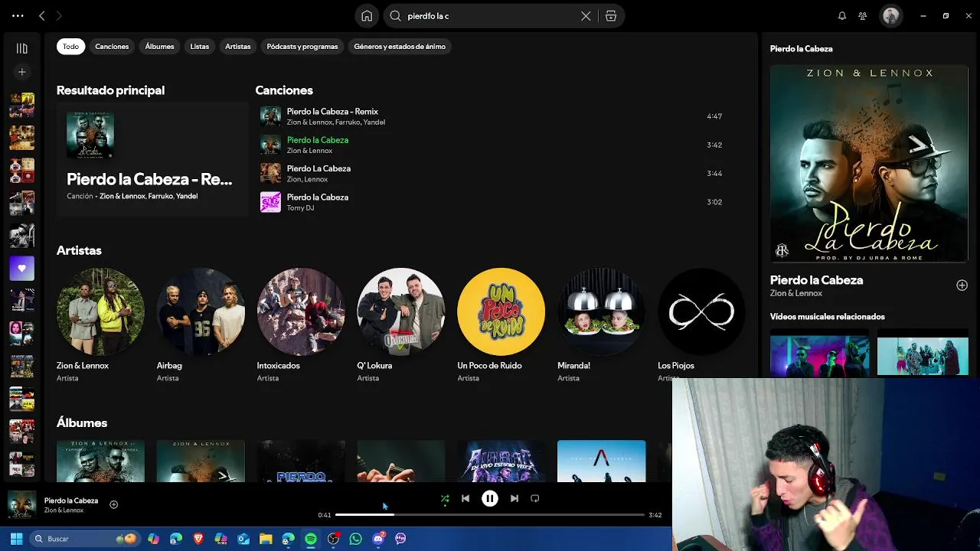
Task: Open Zion & Lennox link in now playing bar
Action: [64, 510]
